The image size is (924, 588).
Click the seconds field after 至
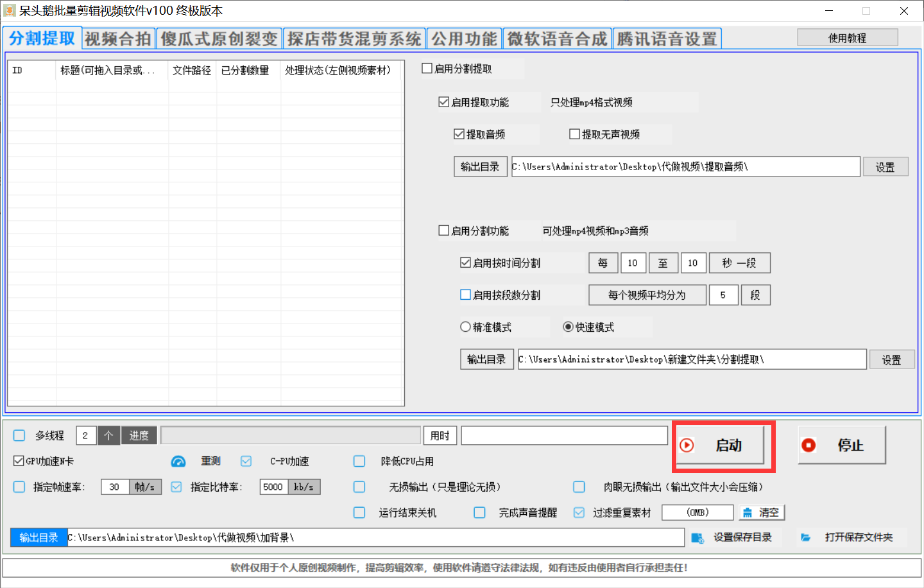(x=693, y=263)
